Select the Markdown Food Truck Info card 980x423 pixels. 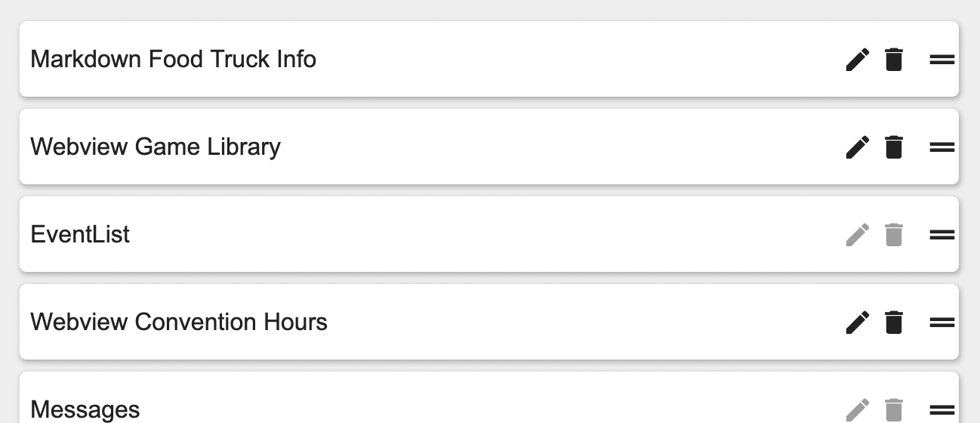click(x=173, y=59)
